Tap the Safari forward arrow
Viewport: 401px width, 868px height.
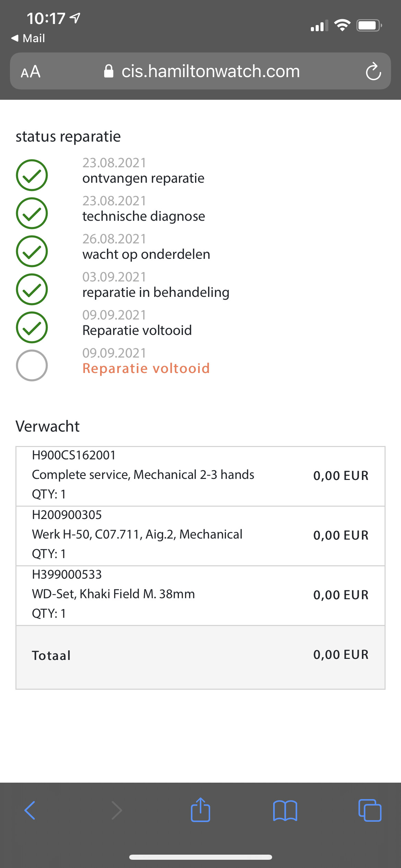pos(117,810)
